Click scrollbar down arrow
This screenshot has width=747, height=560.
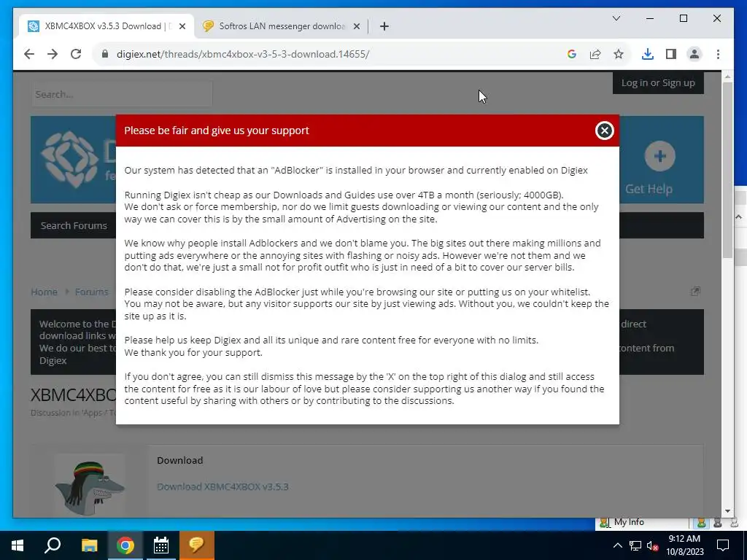click(727, 511)
